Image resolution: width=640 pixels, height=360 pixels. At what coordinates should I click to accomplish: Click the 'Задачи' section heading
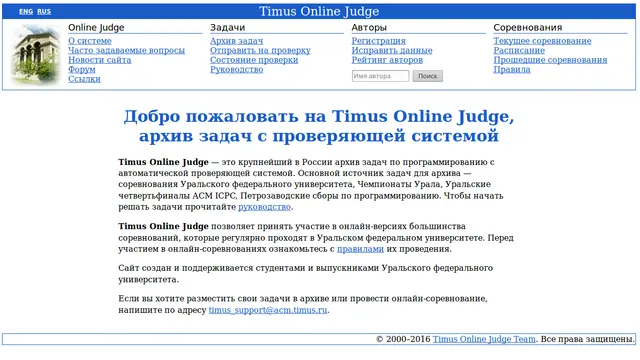click(227, 27)
